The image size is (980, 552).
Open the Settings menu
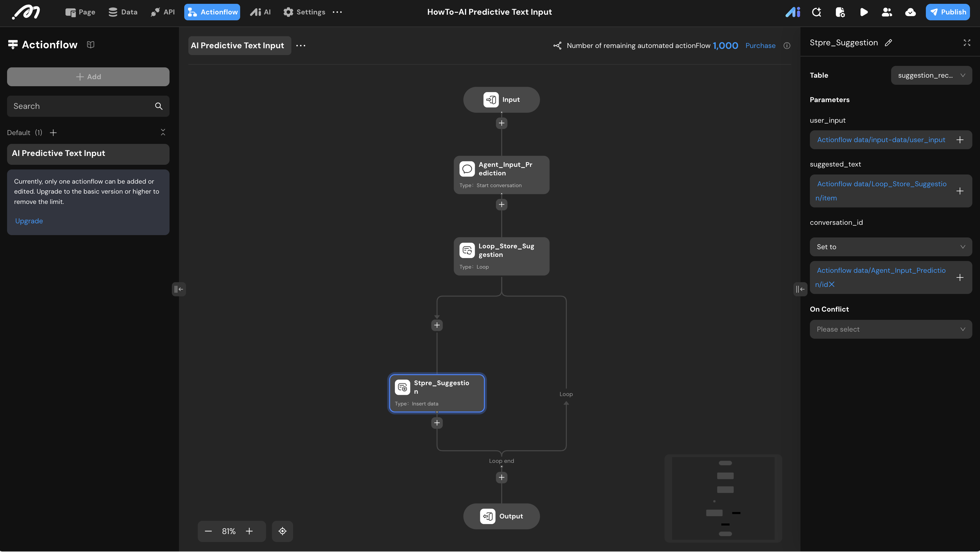[x=304, y=12]
